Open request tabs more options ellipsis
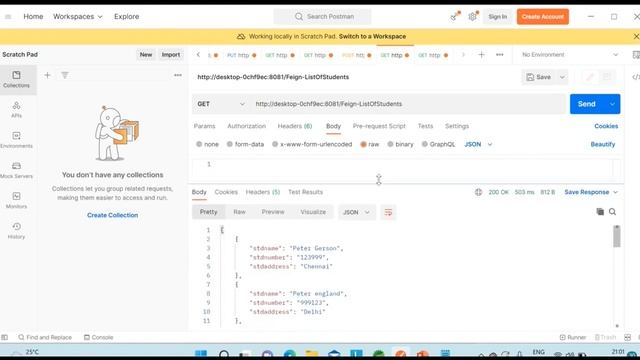The width and height of the screenshot is (640, 360). click(x=500, y=55)
